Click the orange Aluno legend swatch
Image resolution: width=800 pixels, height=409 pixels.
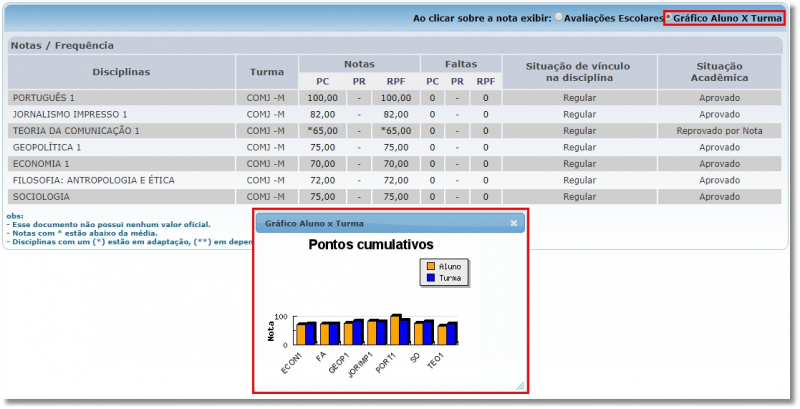(431, 267)
